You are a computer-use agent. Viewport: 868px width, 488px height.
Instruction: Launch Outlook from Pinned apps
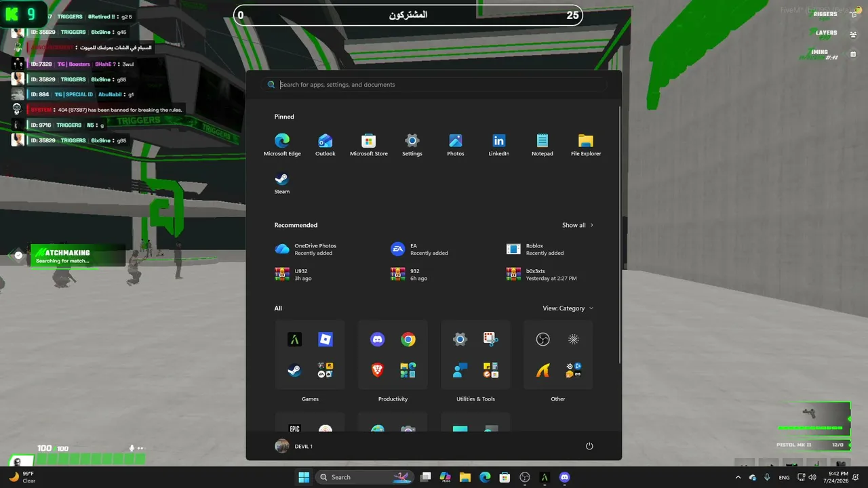click(x=325, y=145)
